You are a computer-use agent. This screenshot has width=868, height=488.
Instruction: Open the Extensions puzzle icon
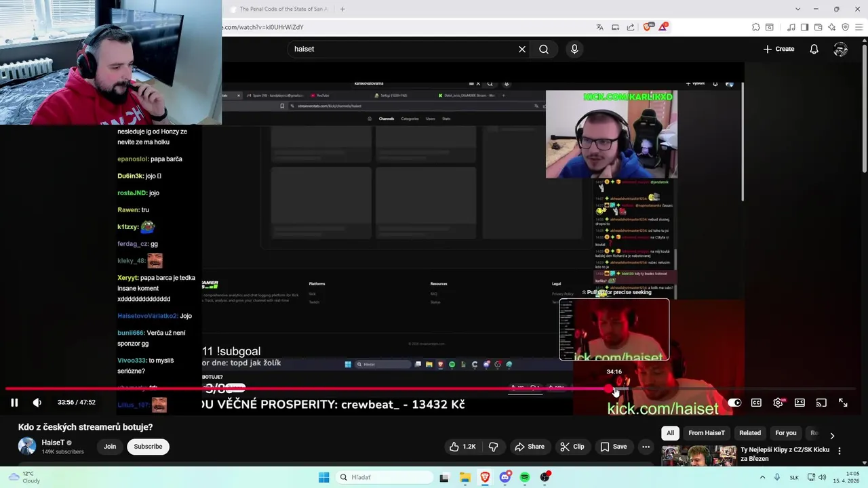(756, 27)
